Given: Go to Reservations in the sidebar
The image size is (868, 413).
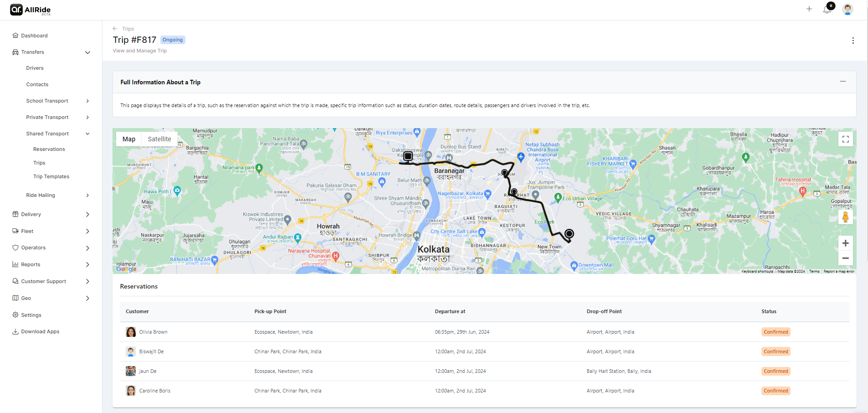Looking at the screenshot, I should point(49,150).
